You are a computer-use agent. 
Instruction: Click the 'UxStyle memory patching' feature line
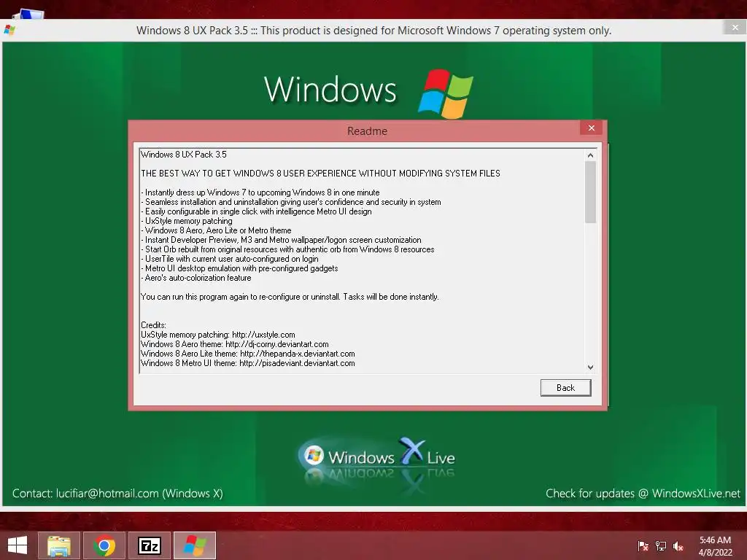tap(187, 221)
